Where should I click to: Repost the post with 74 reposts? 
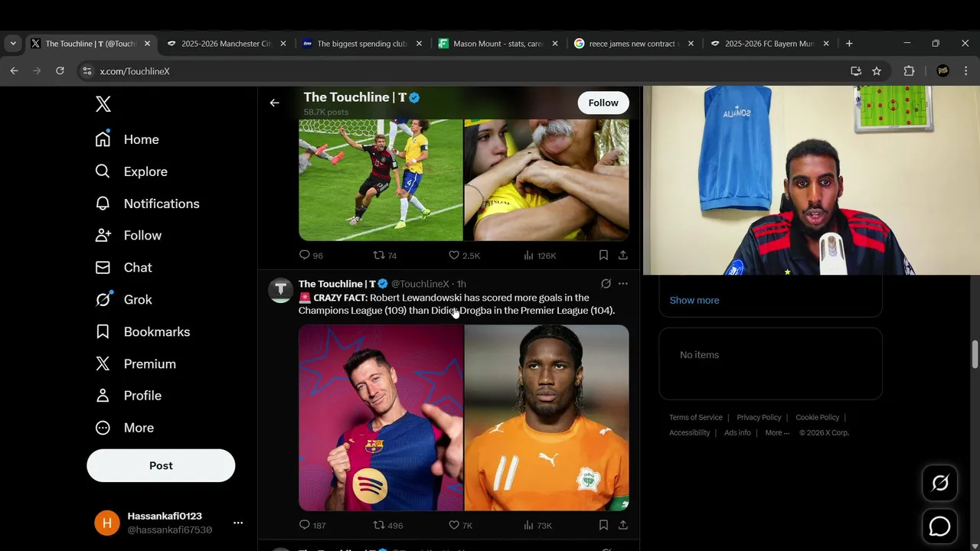click(x=384, y=255)
